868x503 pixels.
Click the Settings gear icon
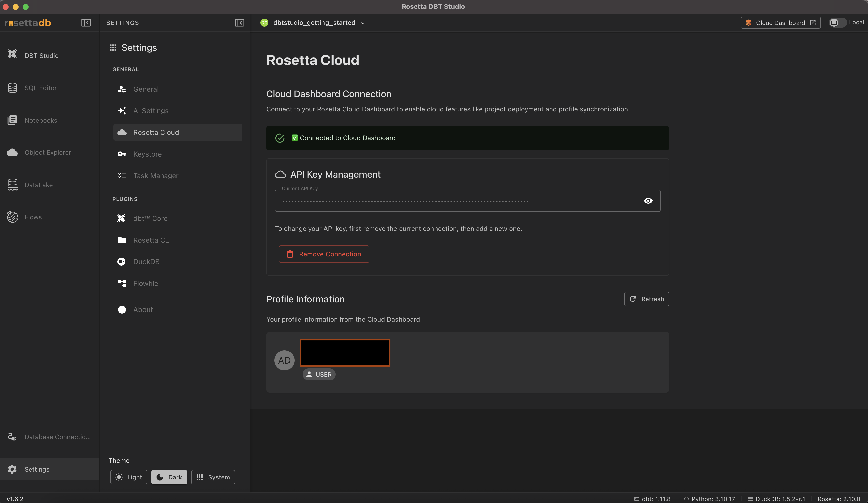[x=12, y=469]
